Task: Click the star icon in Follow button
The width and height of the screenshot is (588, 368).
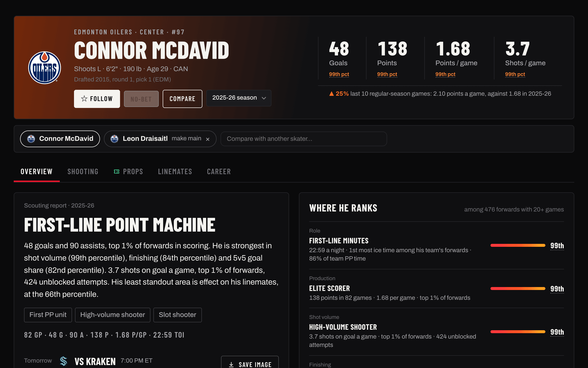Action: point(84,99)
